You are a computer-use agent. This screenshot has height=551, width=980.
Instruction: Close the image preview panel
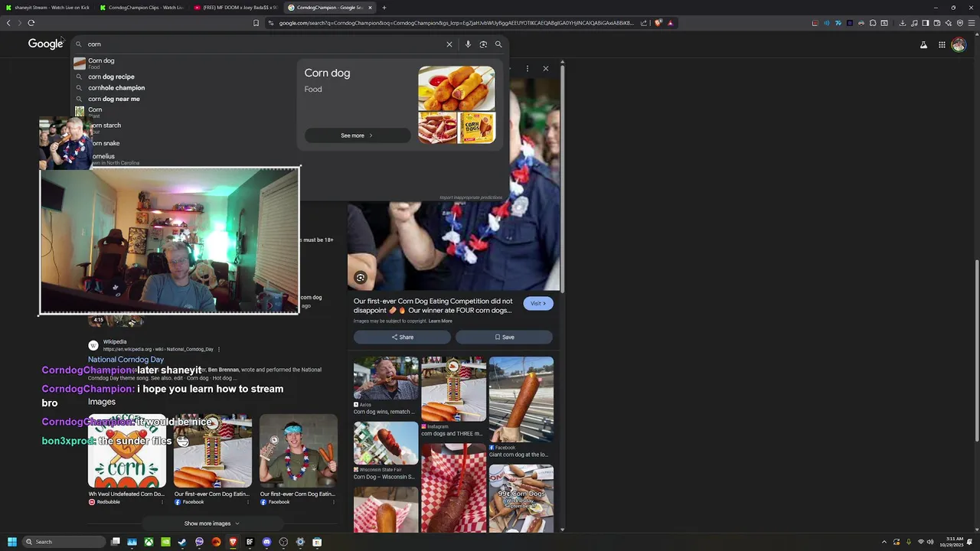click(x=546, y=69)
